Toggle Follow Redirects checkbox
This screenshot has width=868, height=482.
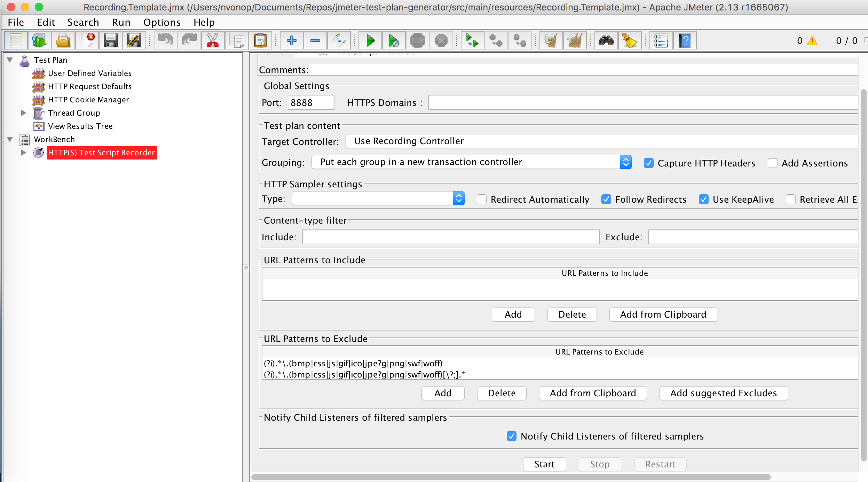pos(606,199)
